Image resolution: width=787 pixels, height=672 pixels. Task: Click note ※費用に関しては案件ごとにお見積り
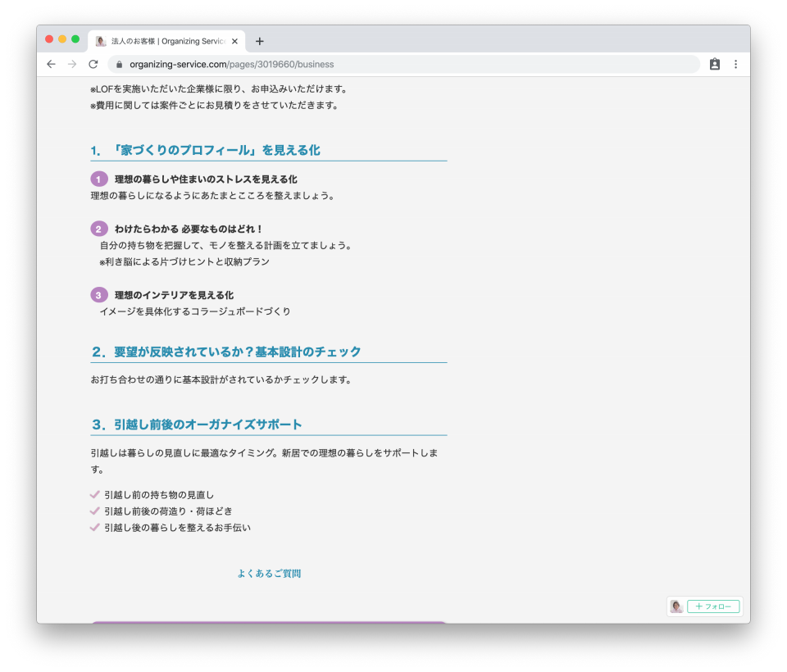click(x=214, y=106)
